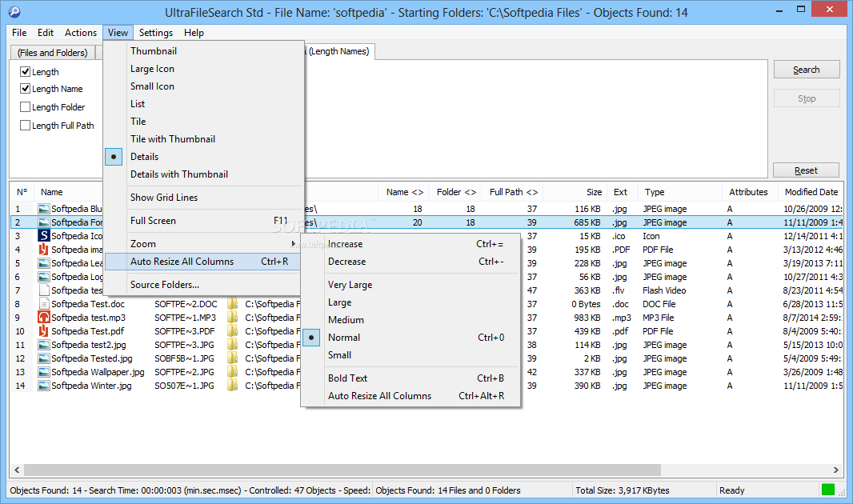Viewport: 853px width, 504px height.
Task: Click the folder icon in the Softpedia test.mp3 row
Action: [x=233, y=318]
